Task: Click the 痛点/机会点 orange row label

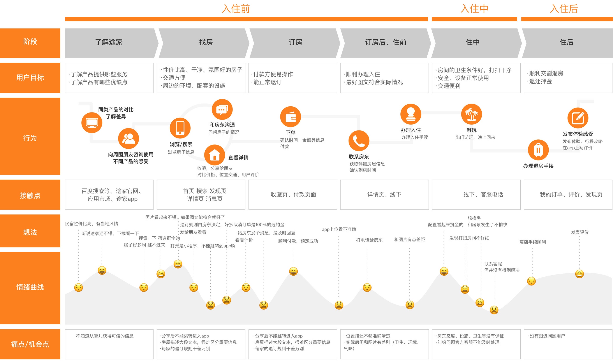Action: [30, 344]
